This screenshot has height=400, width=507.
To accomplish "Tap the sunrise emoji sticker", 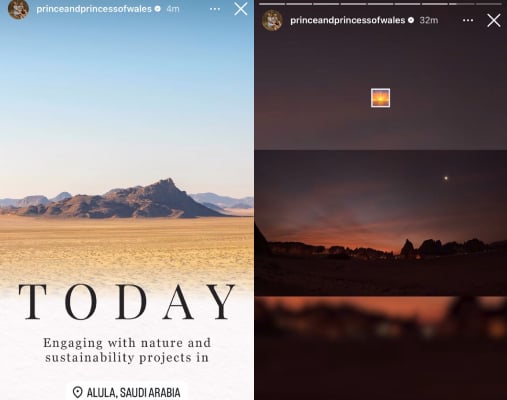I will [x=380, y=98].
